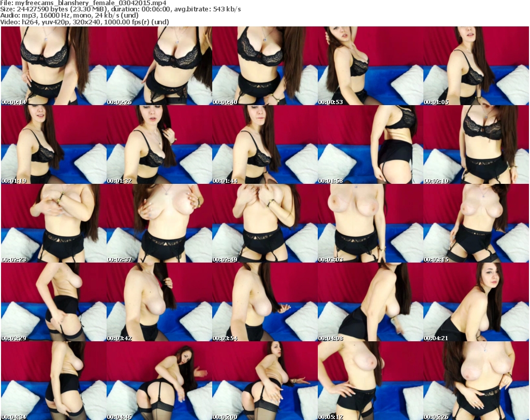Select the frame at 00:01:05
This screenshot has height=420, width=530.
tap(476, 66)
